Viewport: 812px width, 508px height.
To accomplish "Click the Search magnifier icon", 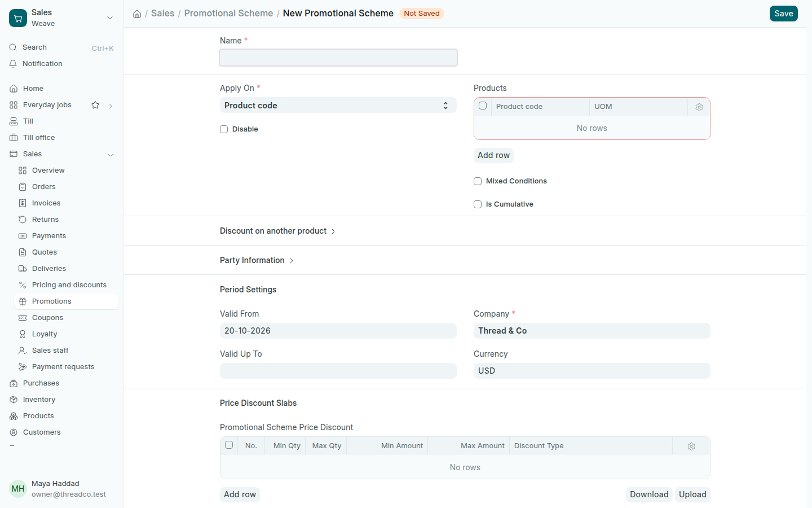I will click(14, 47).
